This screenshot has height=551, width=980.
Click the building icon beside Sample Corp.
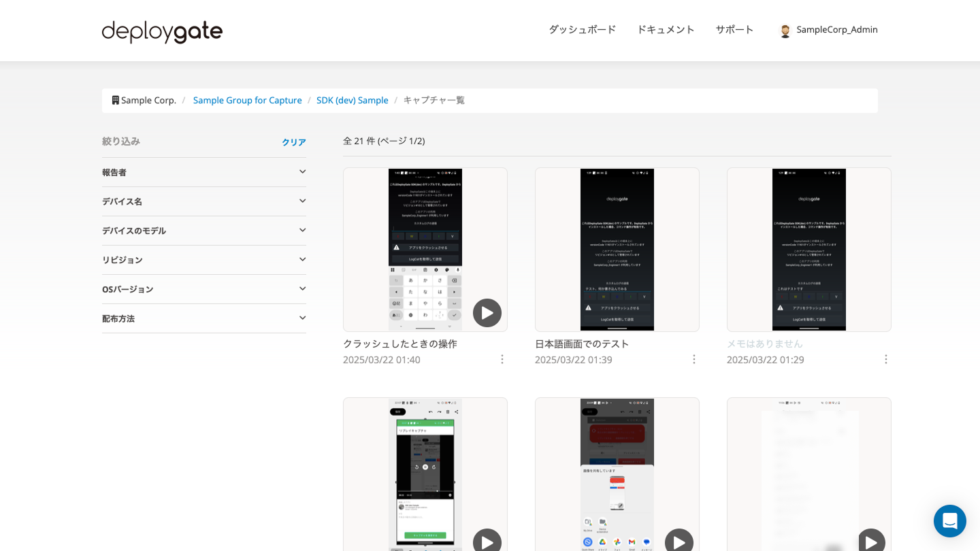(114, 100)
